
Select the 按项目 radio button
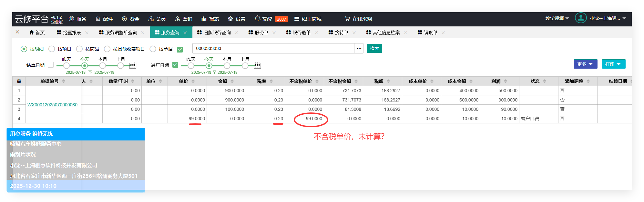pos(52,49)
